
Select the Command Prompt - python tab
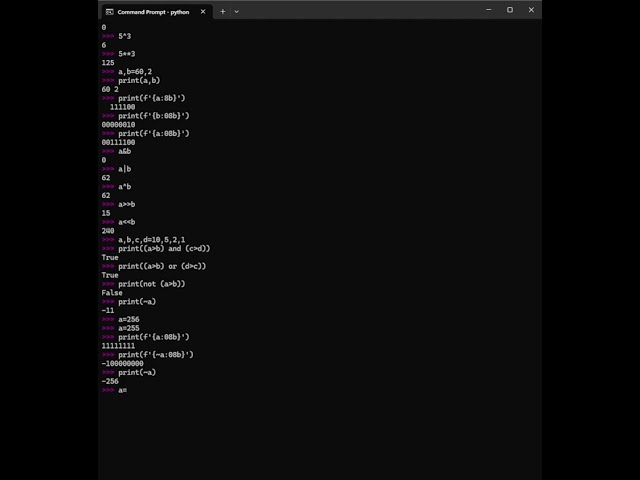(157, 12)
